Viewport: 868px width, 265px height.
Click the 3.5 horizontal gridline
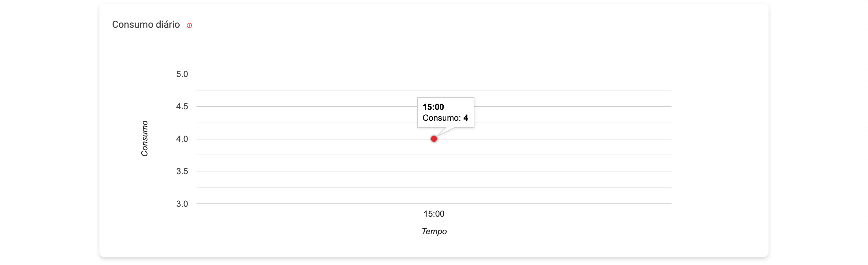coord(303,171)
